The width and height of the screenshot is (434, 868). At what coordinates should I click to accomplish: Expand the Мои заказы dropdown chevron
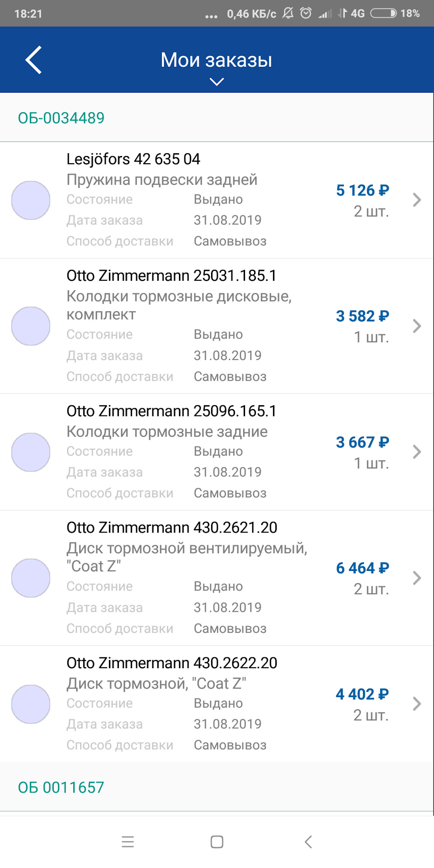click(x=217, y=82)
